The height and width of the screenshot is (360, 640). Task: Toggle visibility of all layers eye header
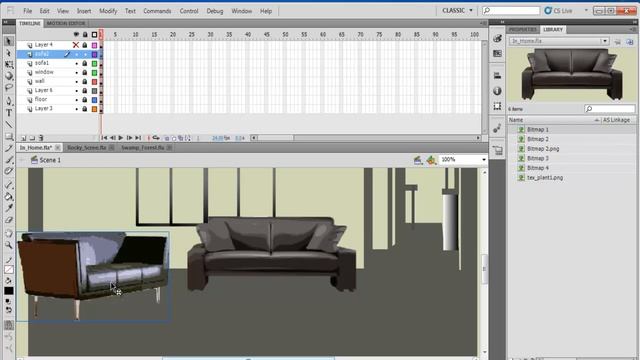point(76,35)
